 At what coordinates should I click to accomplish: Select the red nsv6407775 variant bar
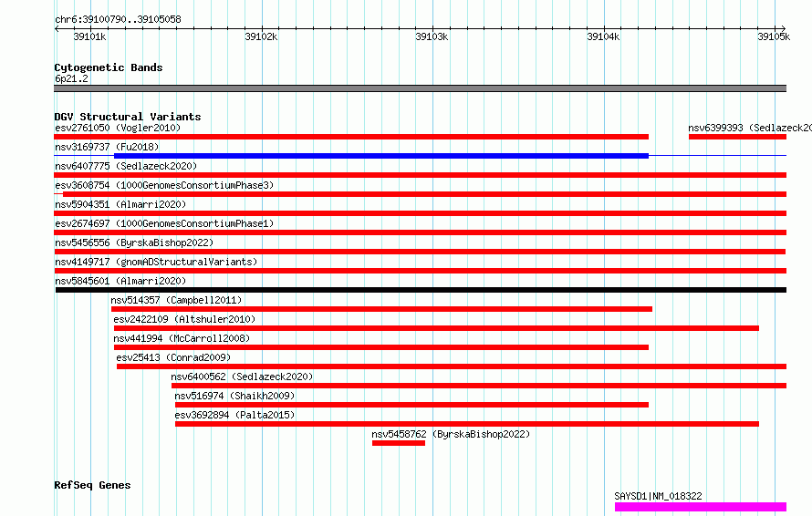point(420,175)
